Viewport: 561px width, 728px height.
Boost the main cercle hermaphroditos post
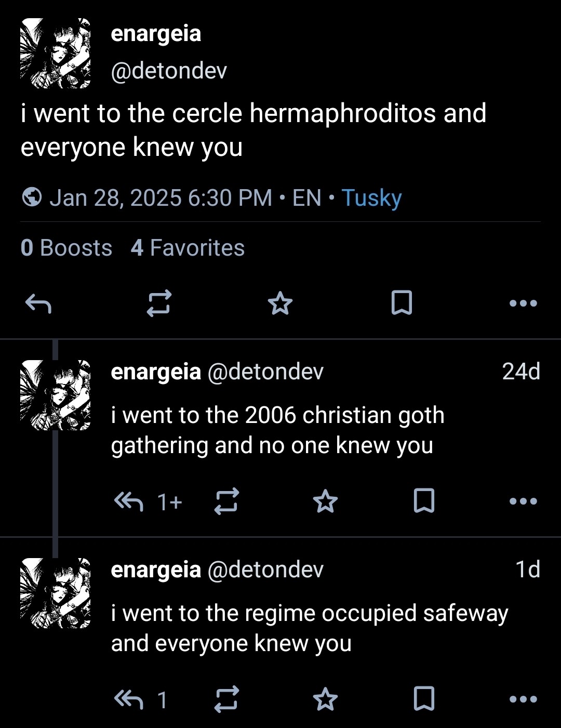[158, 303]
